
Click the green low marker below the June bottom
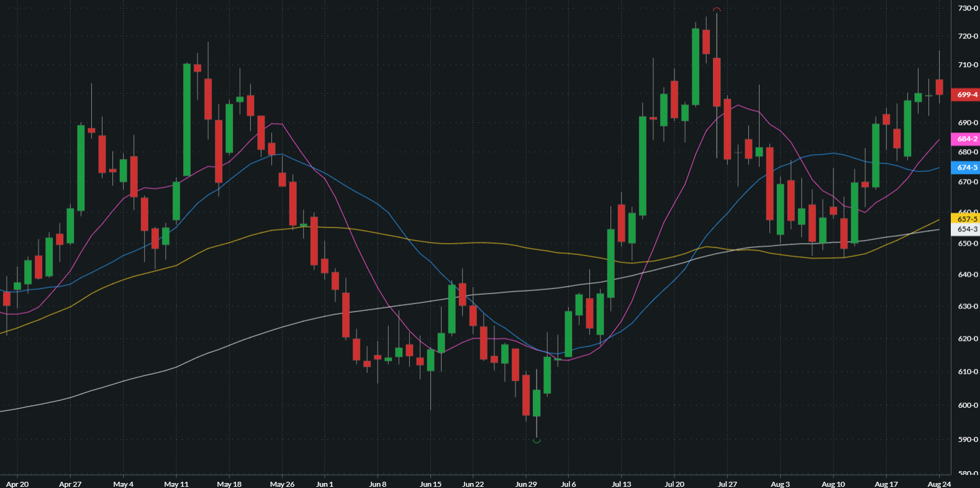[537, 441]
